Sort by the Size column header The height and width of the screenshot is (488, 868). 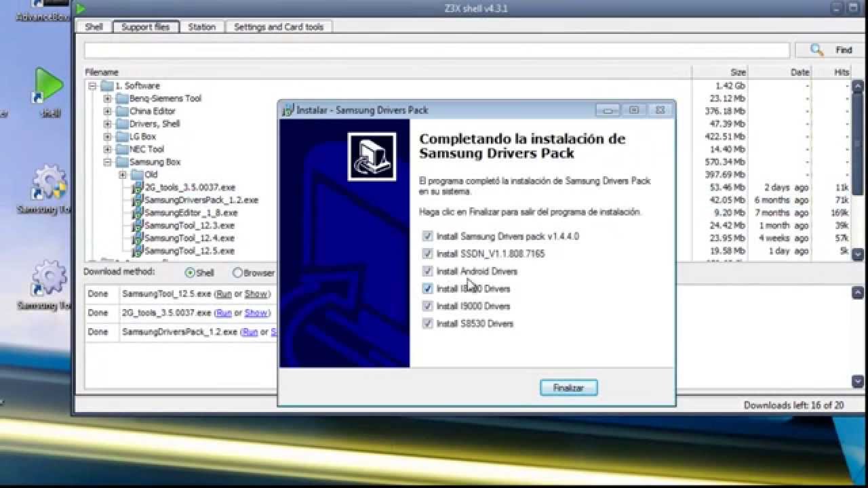720,72
